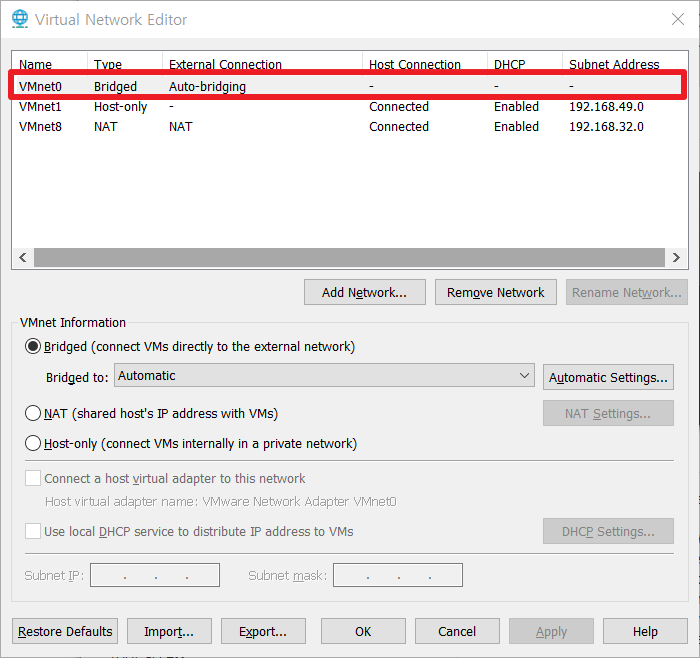Toggle Use local DHCP service checkbox
This screenshot has width=700, height=658.
(33, 531)
